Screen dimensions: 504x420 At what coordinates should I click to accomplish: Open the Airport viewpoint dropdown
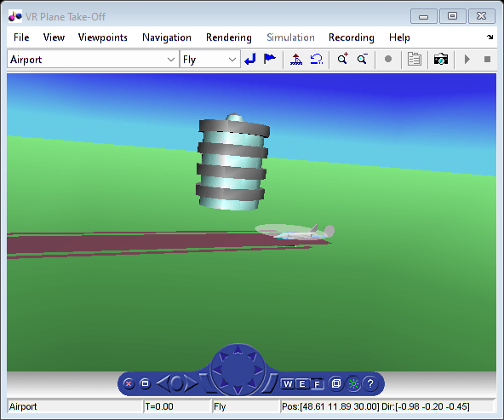pyautogui.click(x=93, y=59)
